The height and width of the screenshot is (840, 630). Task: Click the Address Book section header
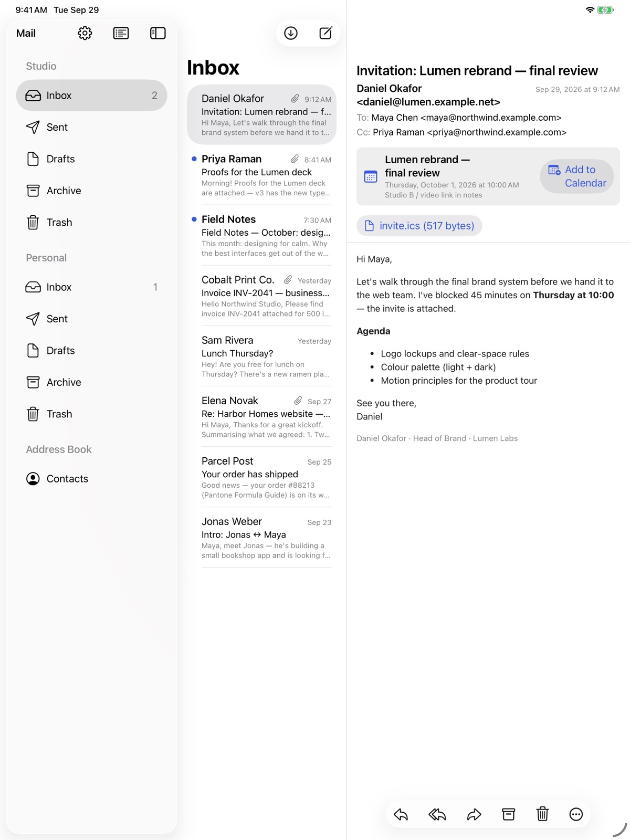coord(59,449)
